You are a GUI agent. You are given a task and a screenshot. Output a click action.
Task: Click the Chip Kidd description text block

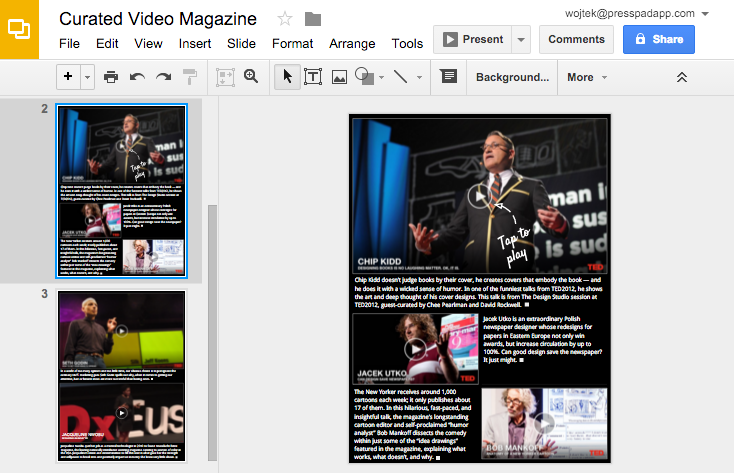click(478, 292)
